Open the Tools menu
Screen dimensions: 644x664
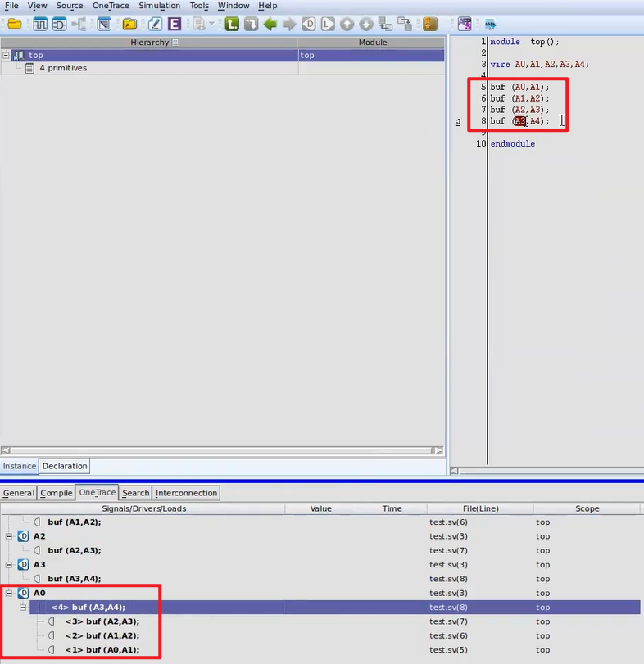tap(199, 6)
